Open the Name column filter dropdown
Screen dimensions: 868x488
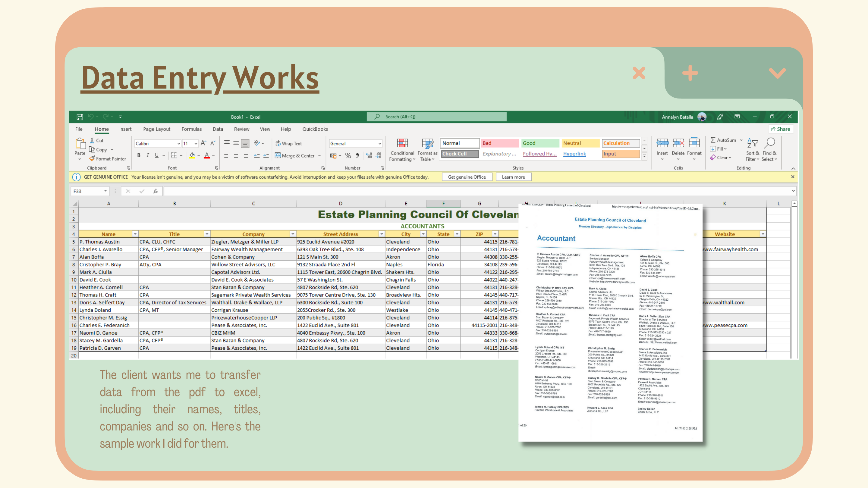135,234
